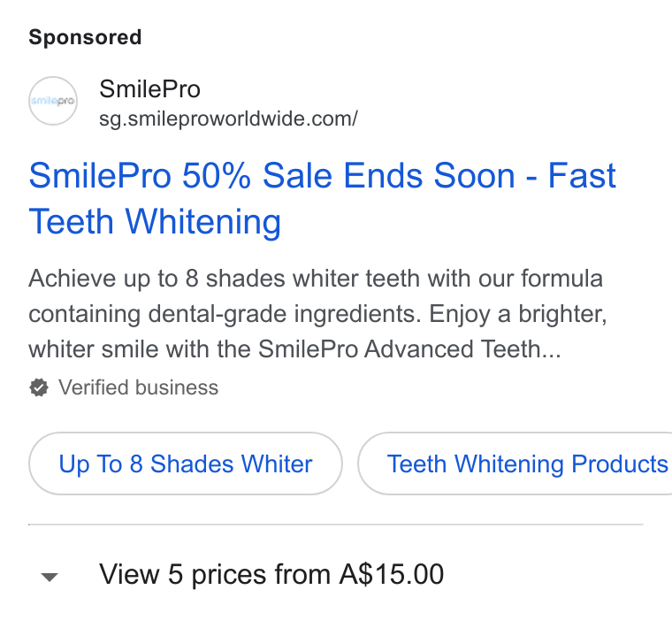Image resolution: width=672 pixels, height=628 pixels.
Task: Select the Up To 8 Shades Whiter chip
Action: tap(186, 463)
